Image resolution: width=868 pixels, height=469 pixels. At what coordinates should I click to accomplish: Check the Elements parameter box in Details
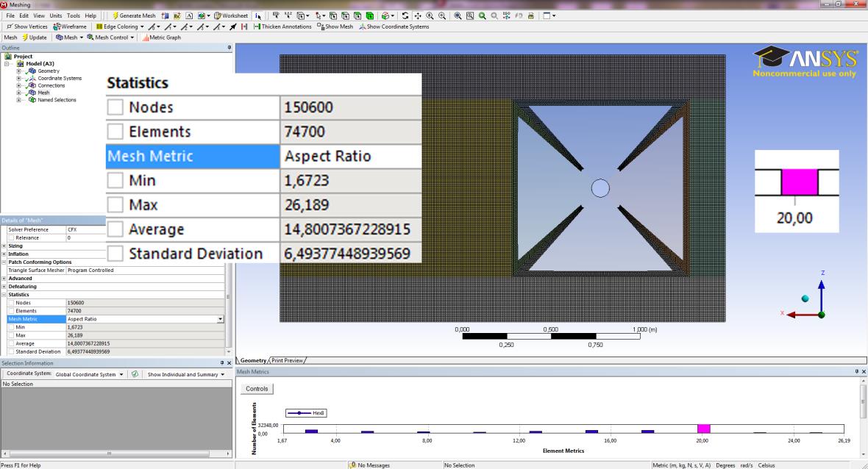[11, 311]
